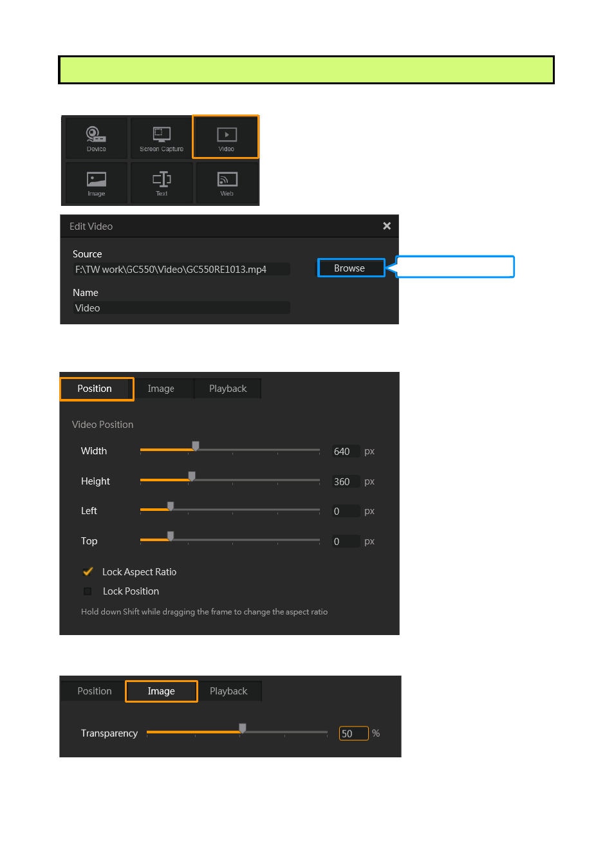Image resolution: width=614 pixels, height=868 pixels.
Task: Add a Text source
Action: tap(162, 183)
